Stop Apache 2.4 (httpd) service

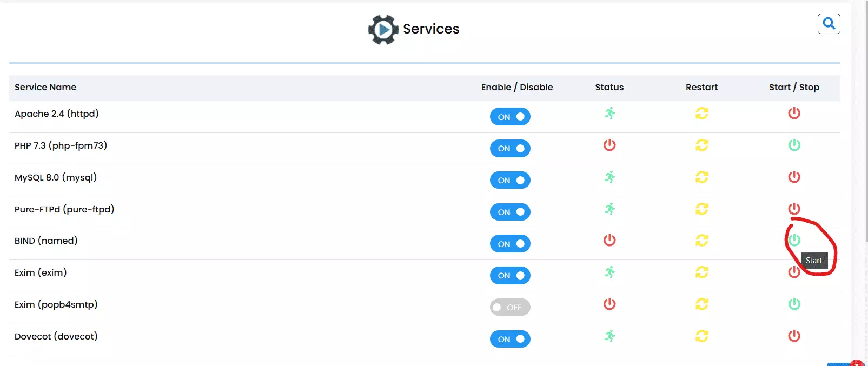point(794,114)
